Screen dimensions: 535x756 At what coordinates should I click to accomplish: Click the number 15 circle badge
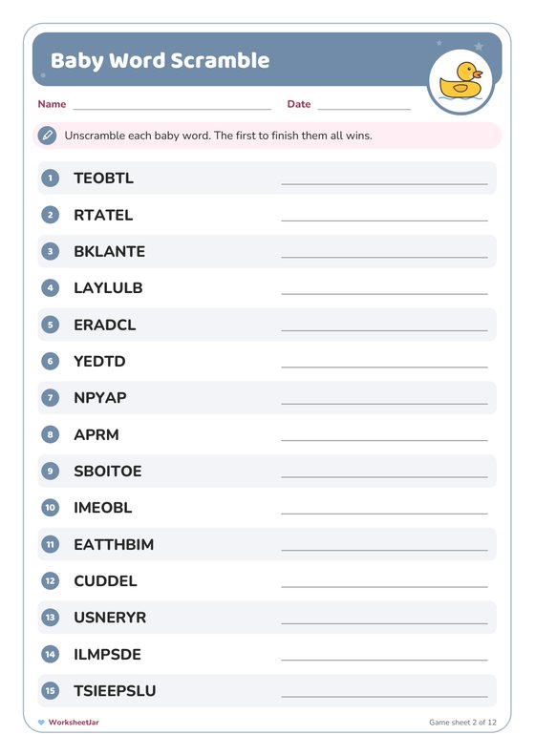click(x=51, y=691)
